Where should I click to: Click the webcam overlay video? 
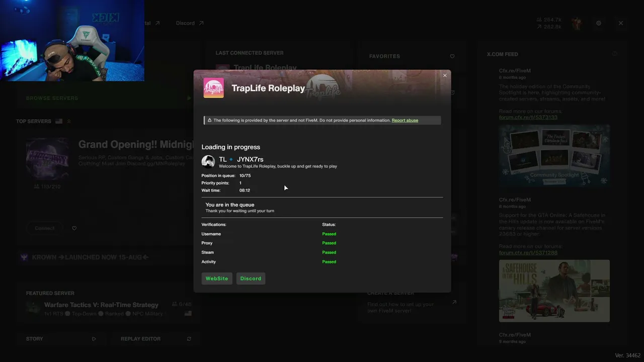pyautogui.click(x=72, y=40)
